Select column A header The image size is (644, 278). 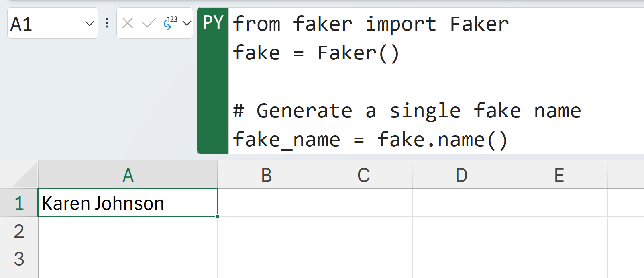[128, 175]
